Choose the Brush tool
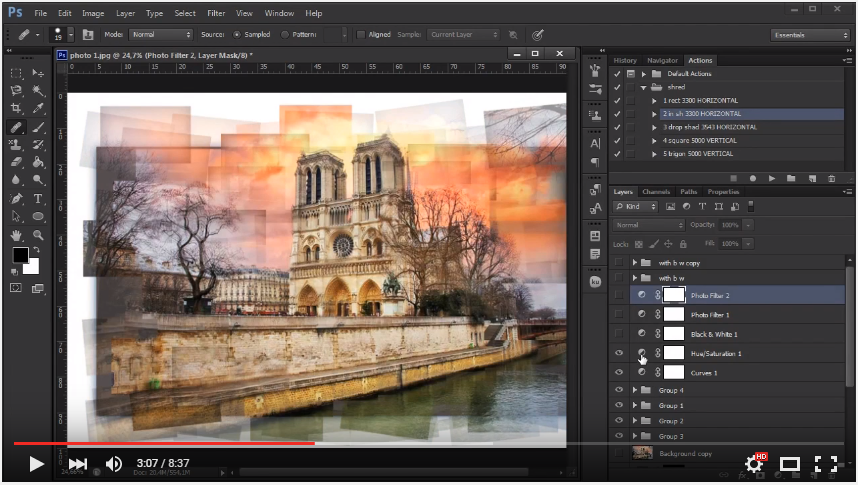Screen dimensions: 858x485 coord(38,127)
